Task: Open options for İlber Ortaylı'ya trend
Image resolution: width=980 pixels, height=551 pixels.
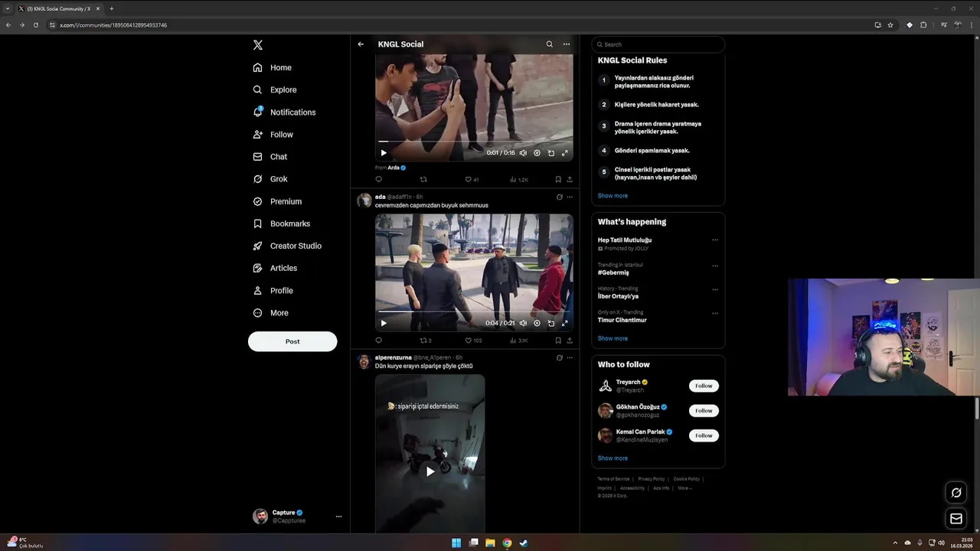Action: click(x=715, y=289)
